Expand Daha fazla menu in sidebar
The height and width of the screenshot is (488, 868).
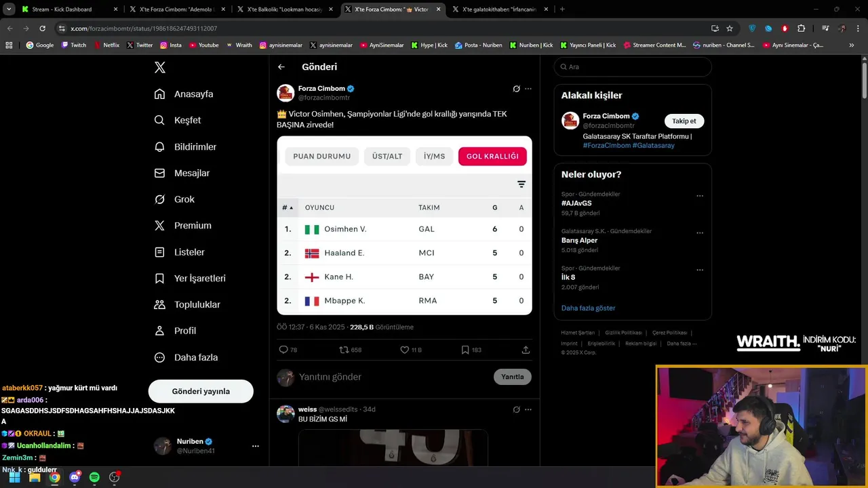point(186,357)
